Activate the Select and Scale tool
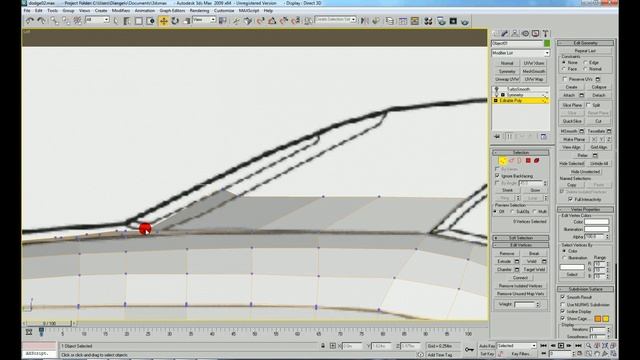Image resolution: width=640 pixels, height=360 pixels. [187, 21]
